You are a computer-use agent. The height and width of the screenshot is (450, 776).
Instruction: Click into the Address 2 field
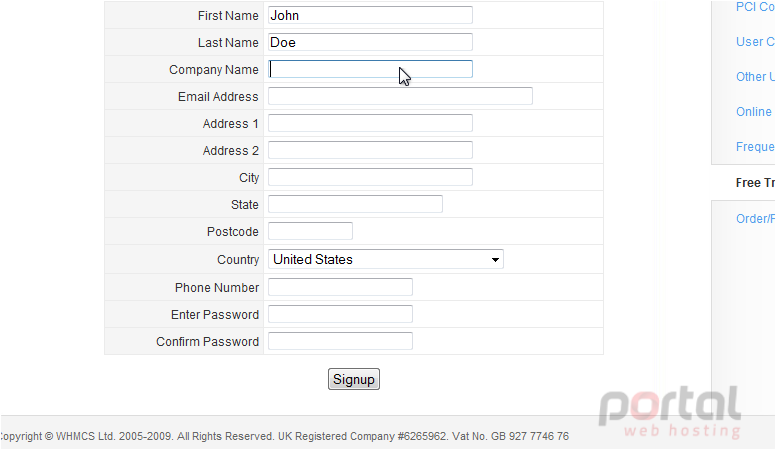pos(370,150)
